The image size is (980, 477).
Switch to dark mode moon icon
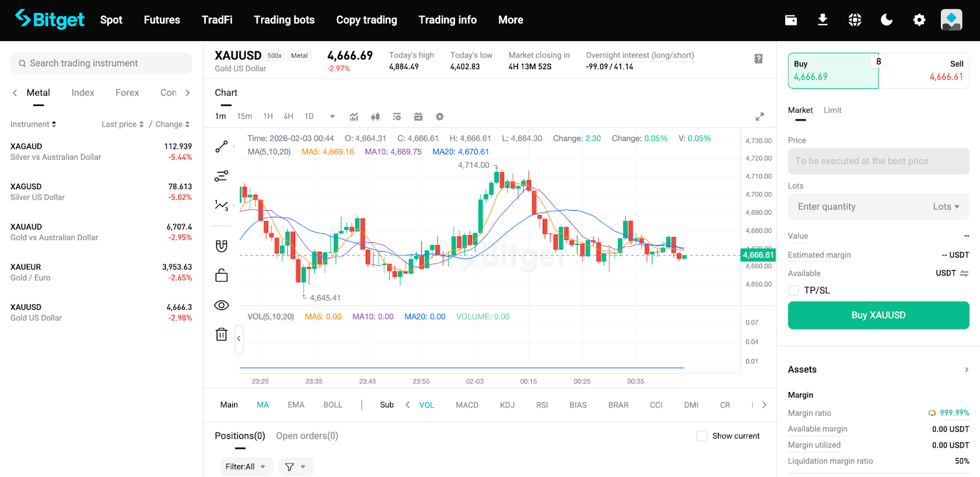tap(886, 20)
